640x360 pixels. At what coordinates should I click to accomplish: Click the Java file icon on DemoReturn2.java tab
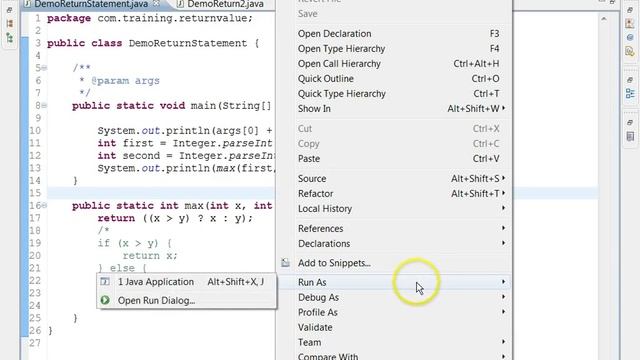[180, 4]
